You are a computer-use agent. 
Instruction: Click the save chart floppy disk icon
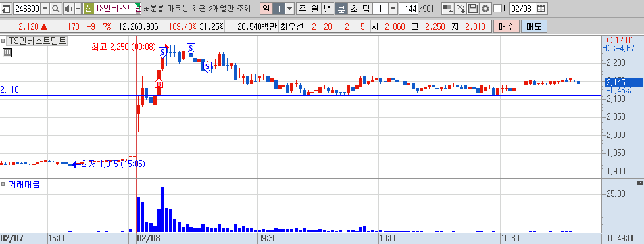coord(473,8)
